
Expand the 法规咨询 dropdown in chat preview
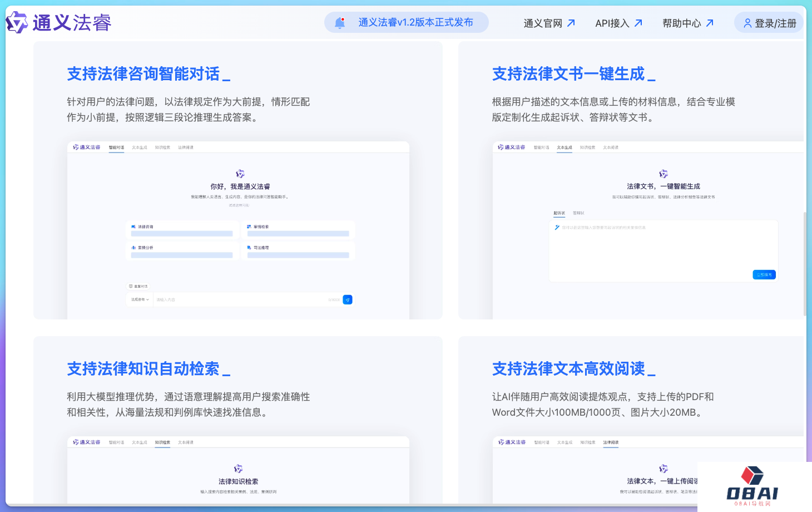pos(140,300)
